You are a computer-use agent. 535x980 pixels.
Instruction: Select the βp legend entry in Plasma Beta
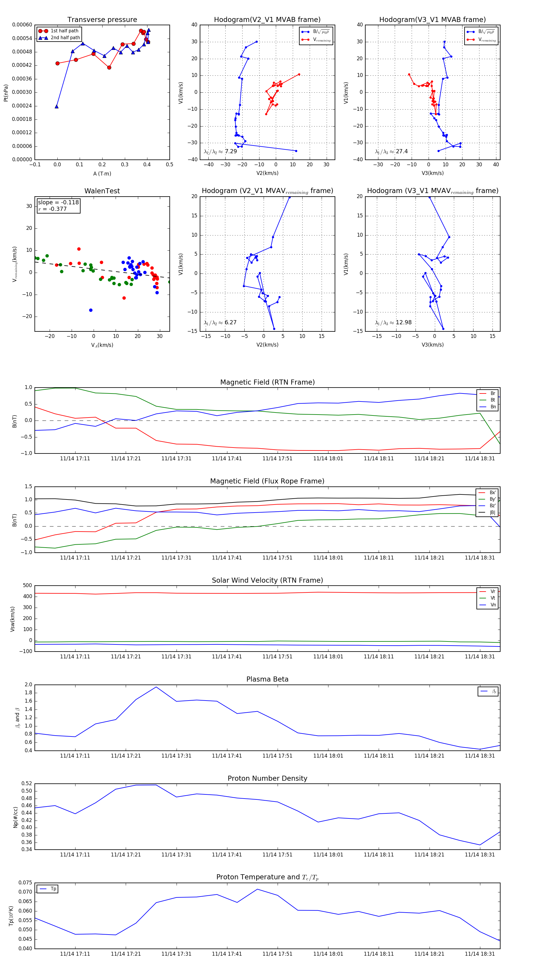488,691
